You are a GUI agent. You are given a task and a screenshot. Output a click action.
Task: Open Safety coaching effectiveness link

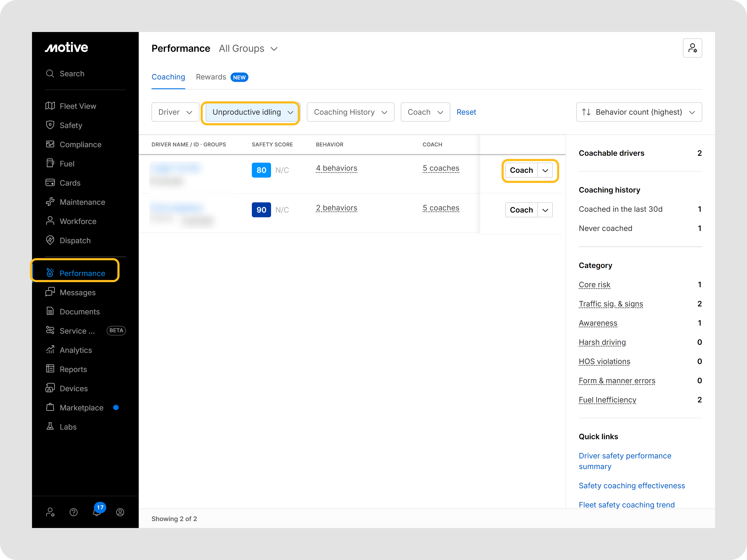coord(631,486)
